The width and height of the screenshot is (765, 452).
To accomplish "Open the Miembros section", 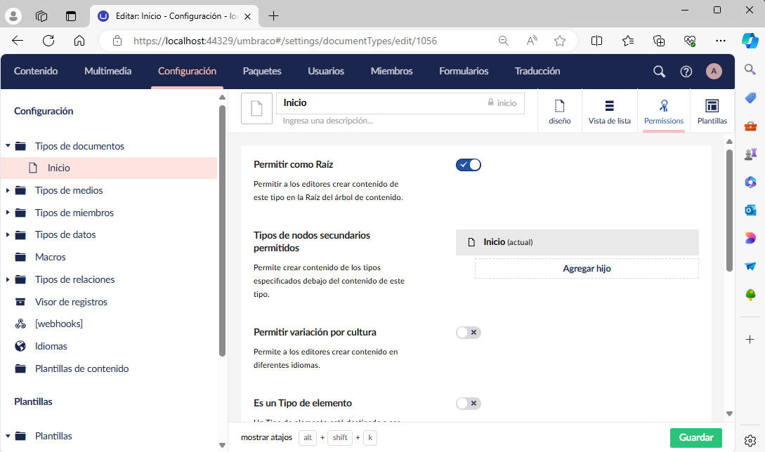I will (x=391, y=71).
